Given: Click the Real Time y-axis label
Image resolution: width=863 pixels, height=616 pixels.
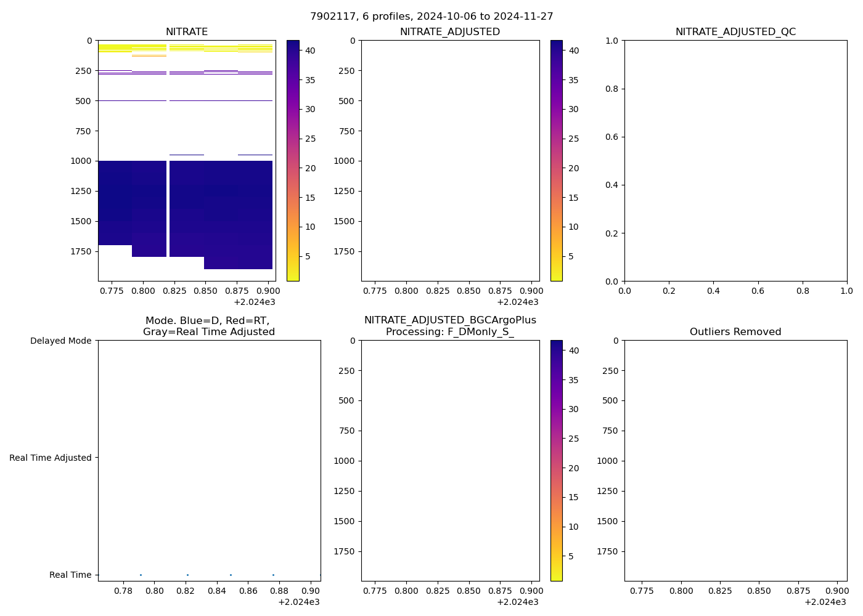Looking at the screenshot, I should pos(70,575).
